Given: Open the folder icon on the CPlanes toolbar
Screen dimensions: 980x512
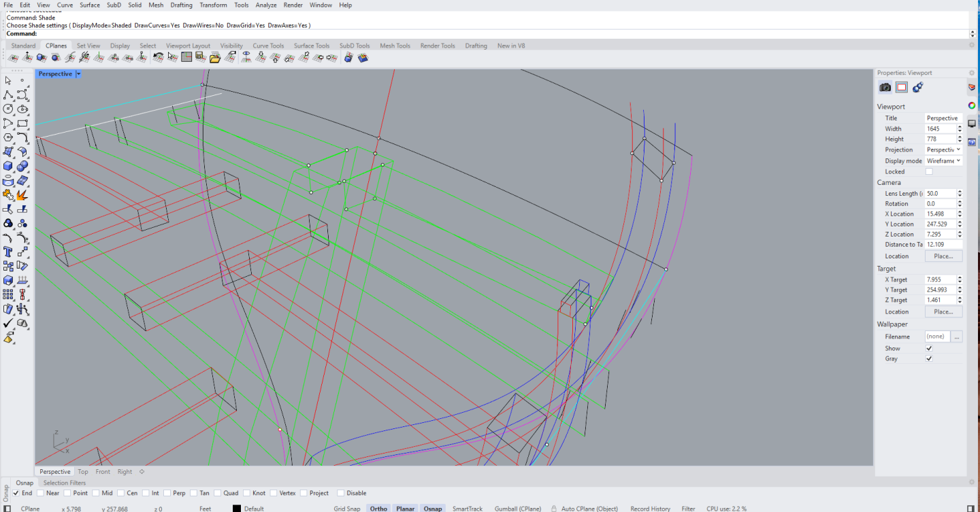Looking at the screenshot, I should tap(215, 57).
